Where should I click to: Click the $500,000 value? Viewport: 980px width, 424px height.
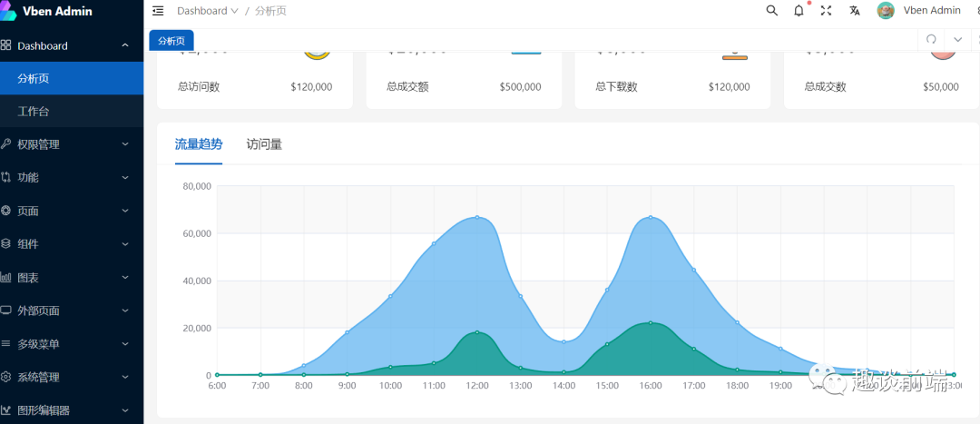tap(521, 87)
